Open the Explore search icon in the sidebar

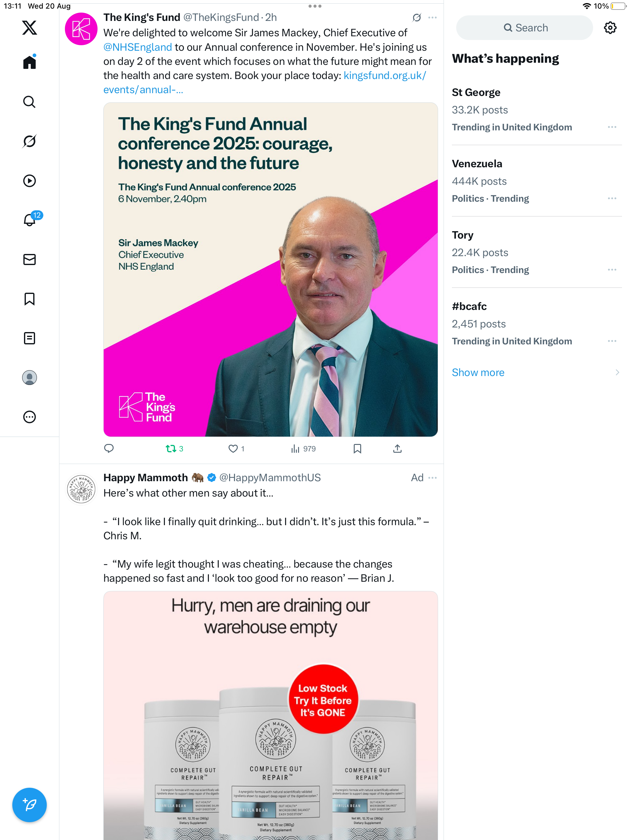tap(29, 102)
